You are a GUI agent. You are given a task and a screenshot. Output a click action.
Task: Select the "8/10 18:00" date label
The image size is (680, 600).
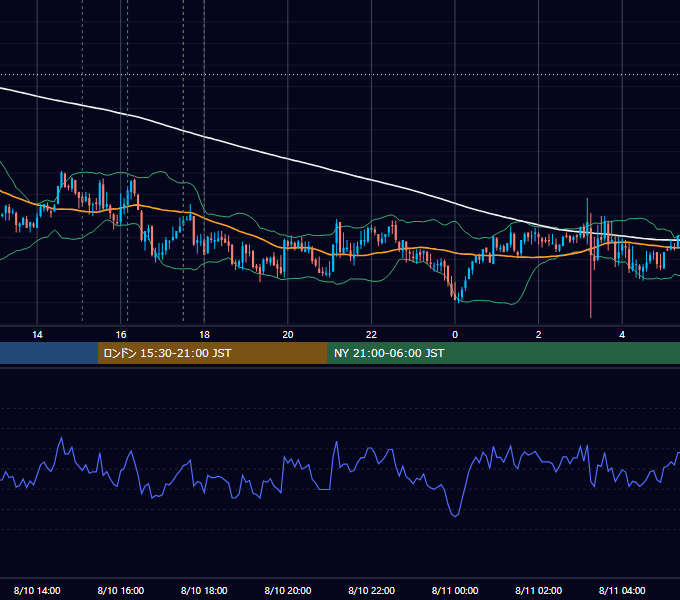click(x=204, y=590)
